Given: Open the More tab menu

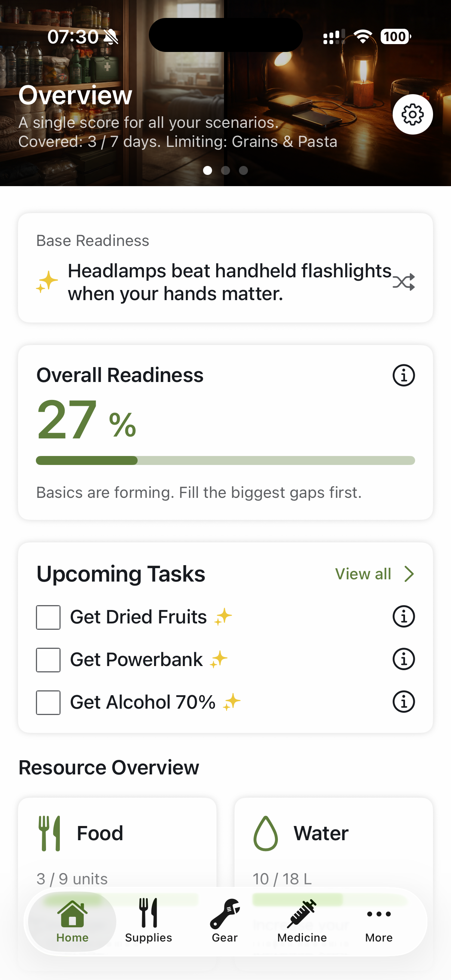Looking at the screenshot, I should [x=378, y=921].
